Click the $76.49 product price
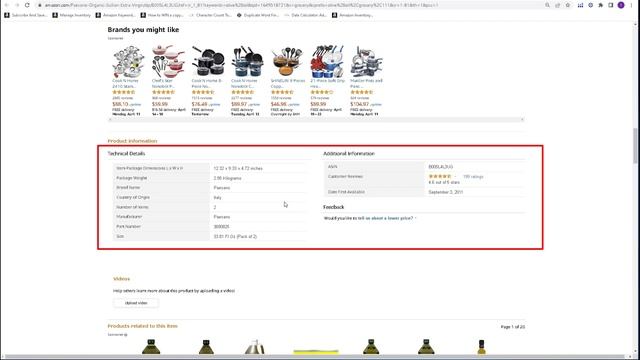 pyautogui.click(x=200, y=104)
